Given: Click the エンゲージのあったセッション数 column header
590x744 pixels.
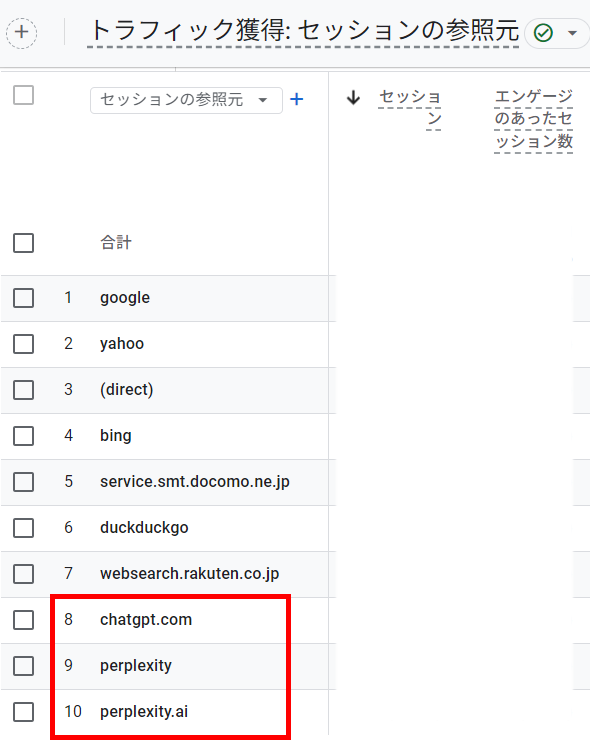Looking at the screenshot, I should [x=534, y=119].
